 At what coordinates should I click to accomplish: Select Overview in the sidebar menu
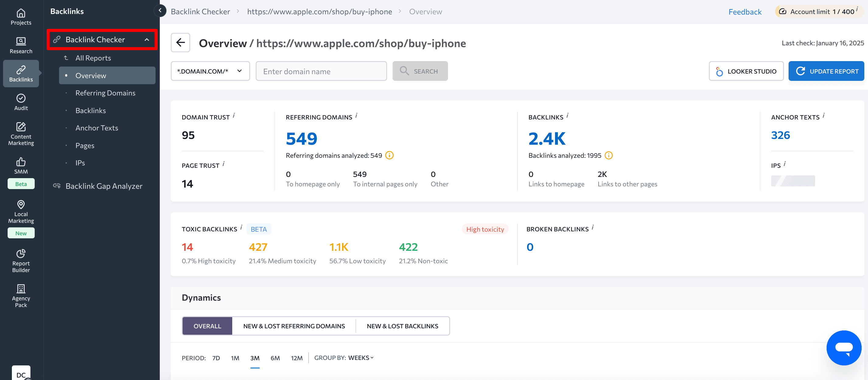(x=107, y=75)
